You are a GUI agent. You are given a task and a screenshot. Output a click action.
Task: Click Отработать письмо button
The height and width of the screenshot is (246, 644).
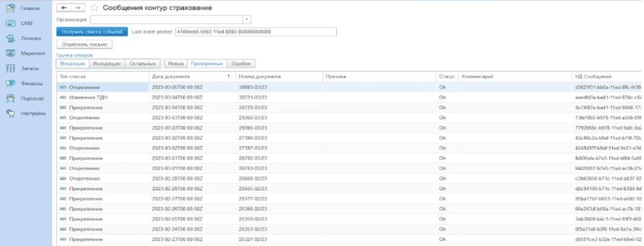click(84, 45)
